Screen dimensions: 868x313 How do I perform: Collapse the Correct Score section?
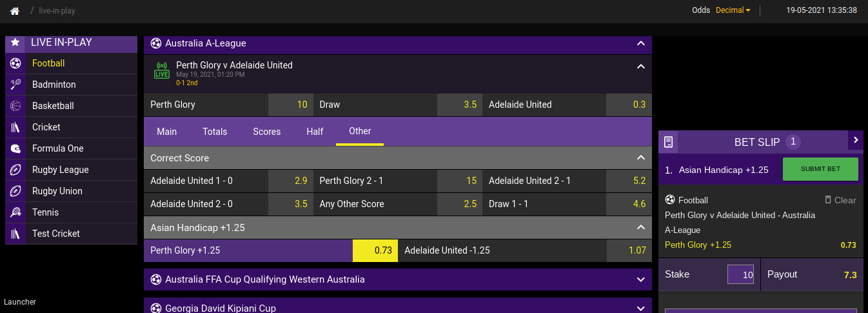point(640,157)
